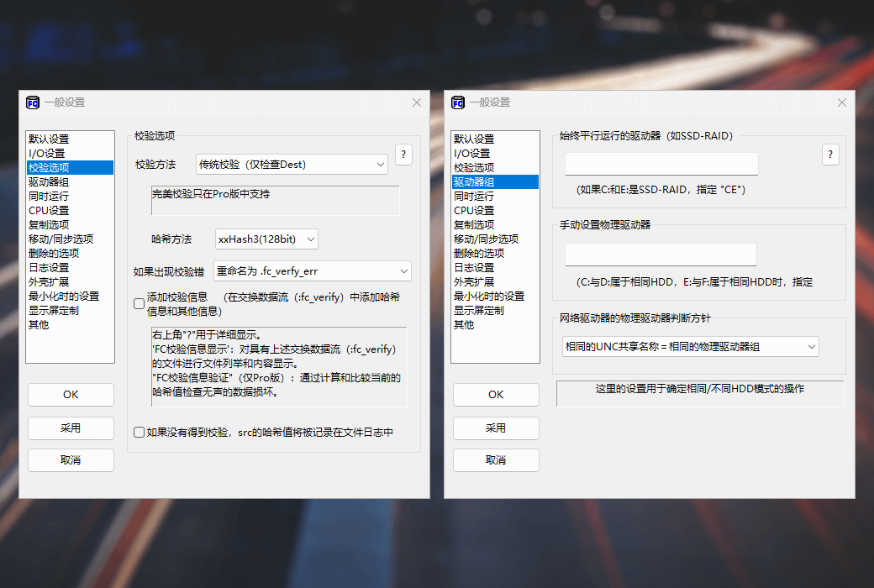The width and height of the screenshot is (874, 588).
Task: Click the 始终平行运行的驱动器 text input field
Action: pos(661,164)
